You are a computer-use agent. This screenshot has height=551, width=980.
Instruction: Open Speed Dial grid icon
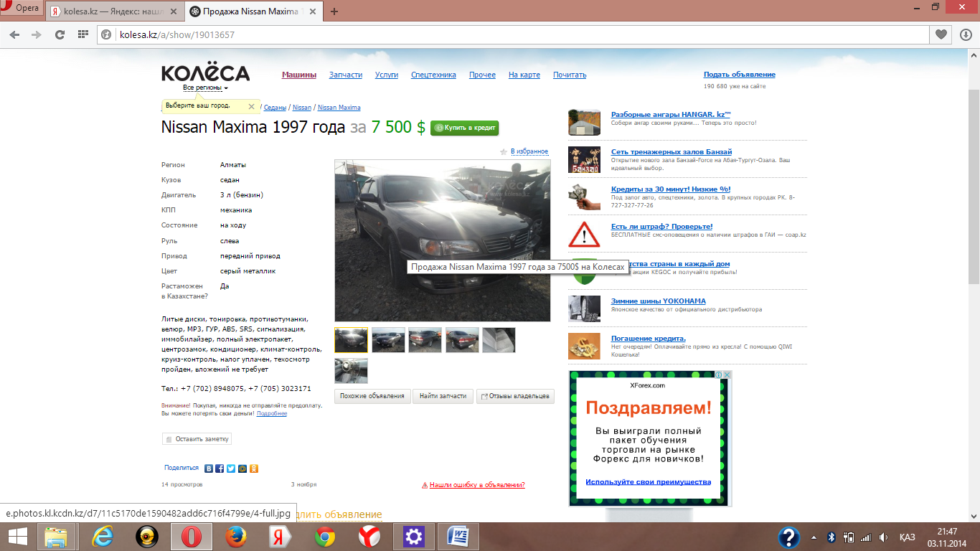click(x=83, y=34)
